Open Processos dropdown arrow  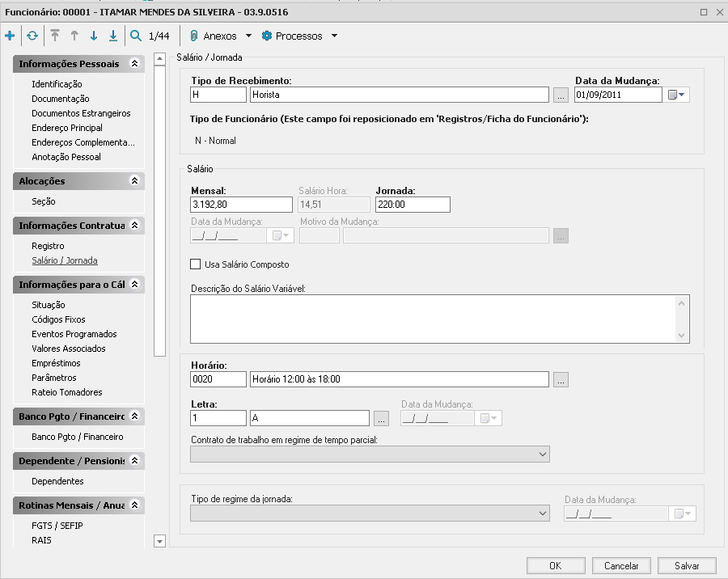[x=334, y=36]
